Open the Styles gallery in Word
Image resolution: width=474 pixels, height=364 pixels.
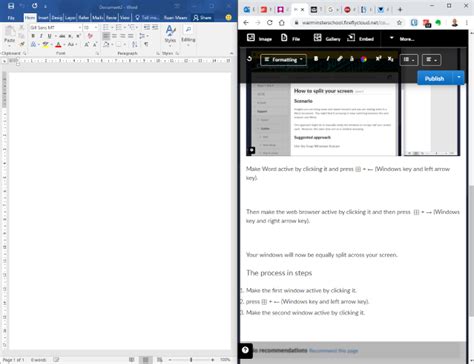(x=170, y=34)
